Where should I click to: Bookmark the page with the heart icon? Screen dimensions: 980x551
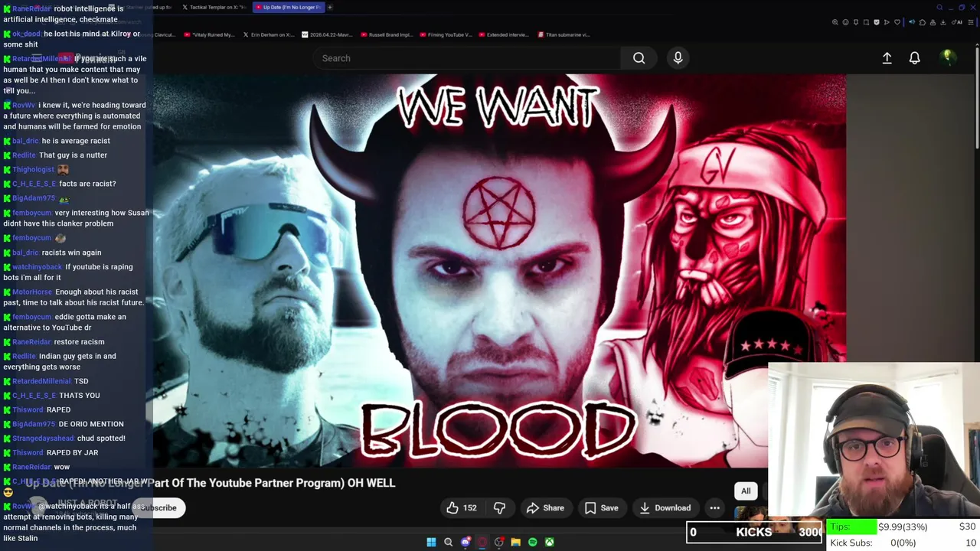897,22
